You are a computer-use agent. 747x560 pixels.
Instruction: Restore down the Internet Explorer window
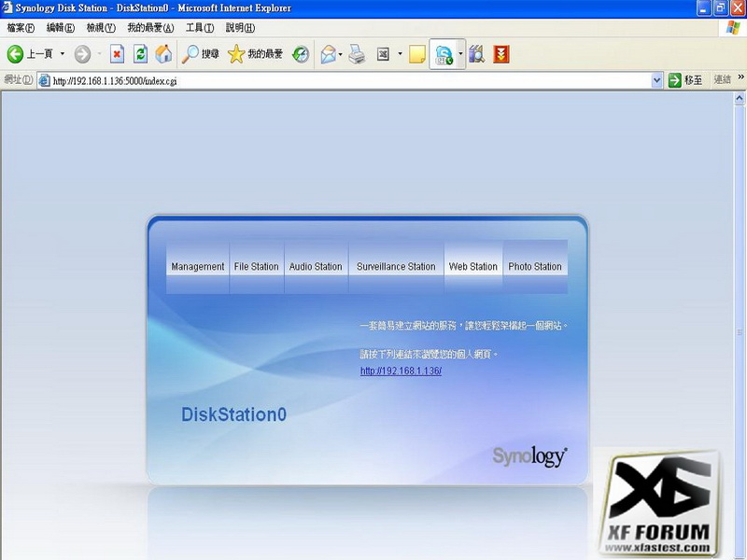click(x=720, y=8)
